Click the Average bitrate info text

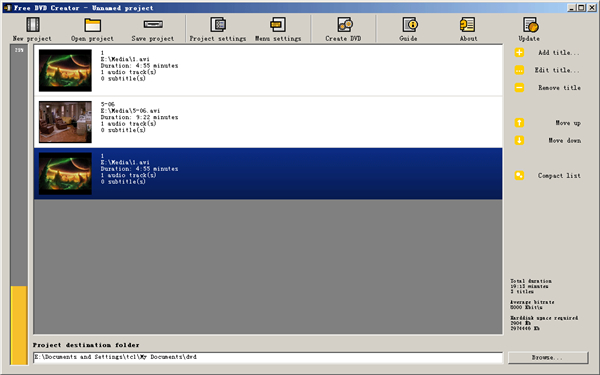pos(532,305)
